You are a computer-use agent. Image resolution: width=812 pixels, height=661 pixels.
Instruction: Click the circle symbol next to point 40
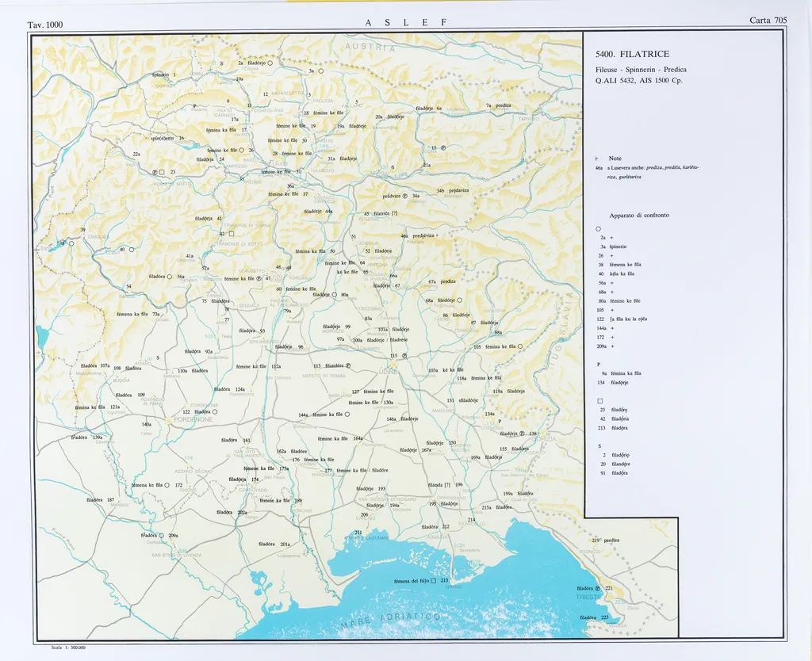coord(131,250)
